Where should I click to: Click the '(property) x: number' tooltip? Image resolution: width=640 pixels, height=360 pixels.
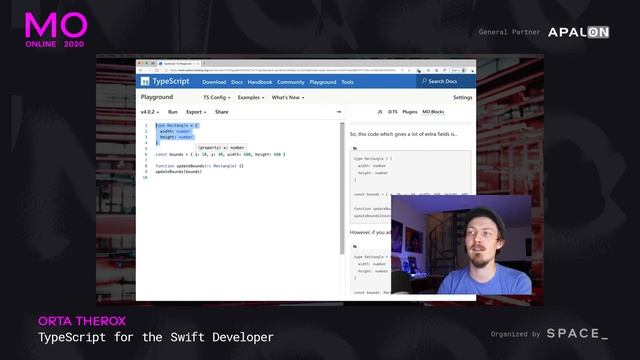(x=221, y=147)
